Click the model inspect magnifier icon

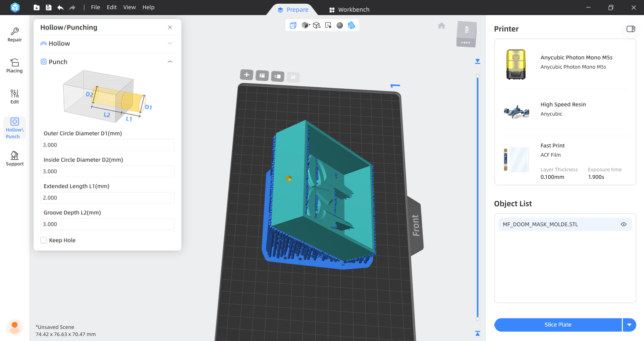317,25
